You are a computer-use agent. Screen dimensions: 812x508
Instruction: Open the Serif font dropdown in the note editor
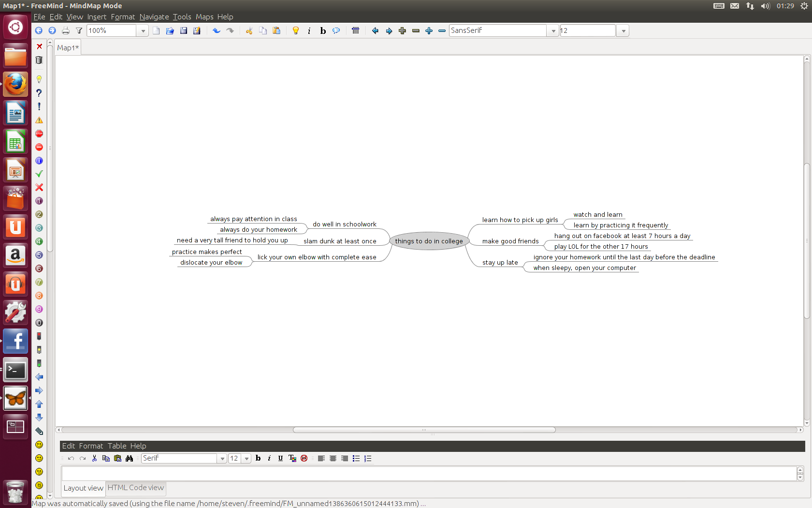point(222,458)
